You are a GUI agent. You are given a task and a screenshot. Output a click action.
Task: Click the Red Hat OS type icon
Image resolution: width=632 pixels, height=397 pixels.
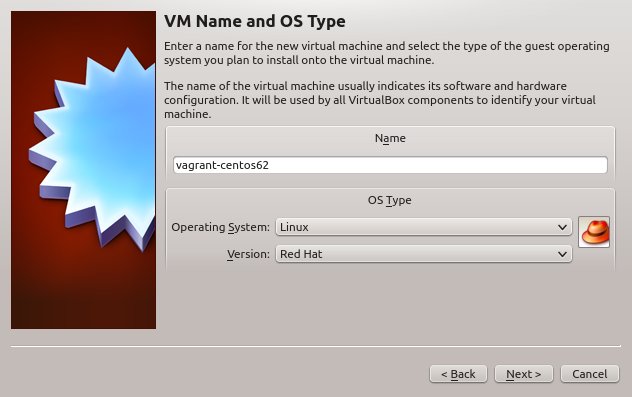click(594, 232)
